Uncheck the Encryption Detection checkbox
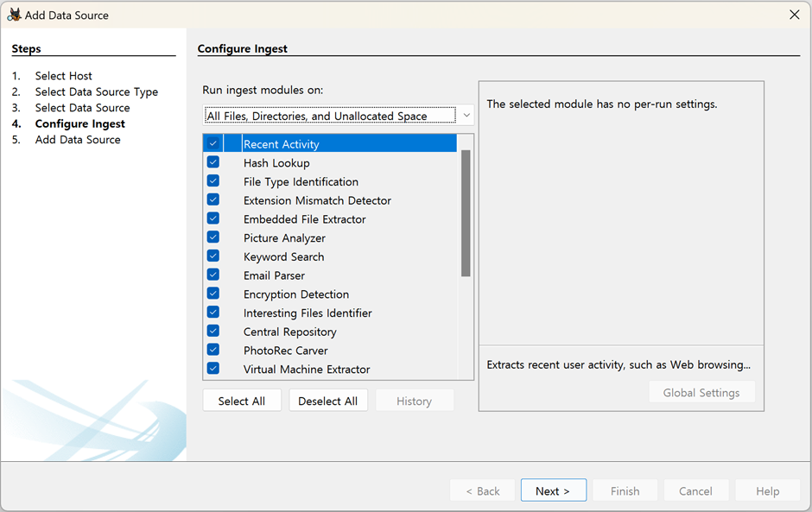812x512 pixels. (x=213, y=293)
